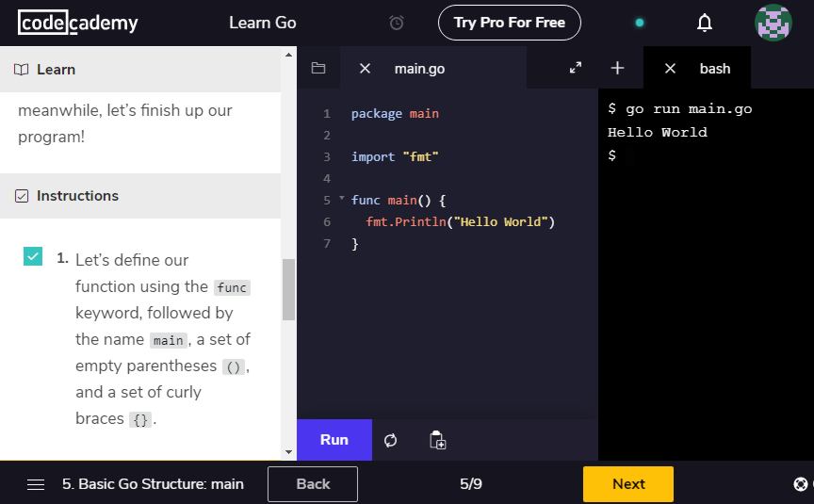This screenshot has width=814, height=504.
Task: Close the bash terminal tab
Action: 670,69
